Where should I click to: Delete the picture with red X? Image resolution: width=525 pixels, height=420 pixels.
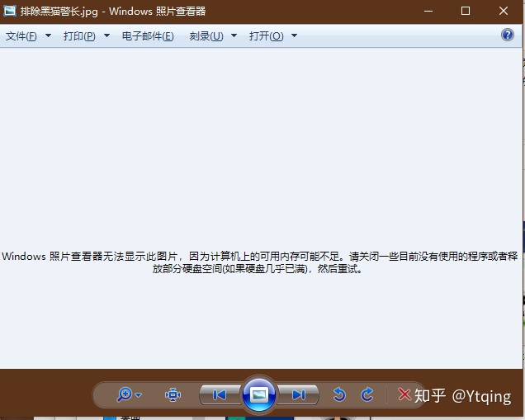point(404,394)
